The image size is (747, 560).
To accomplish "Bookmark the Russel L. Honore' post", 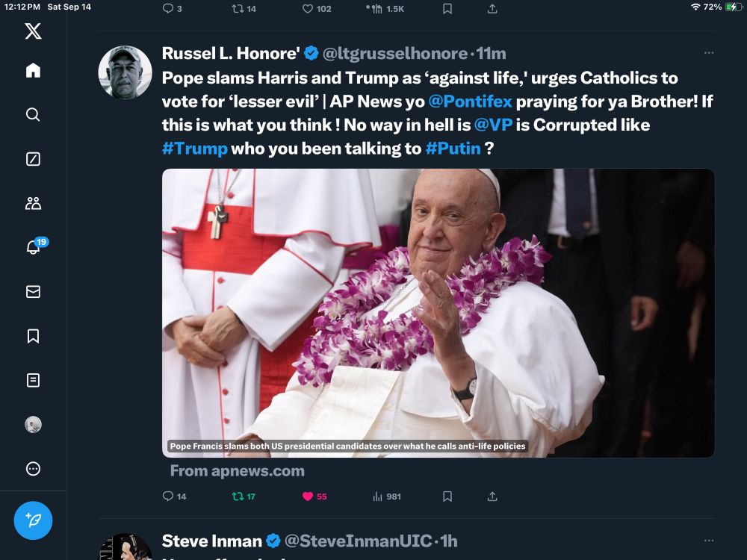I will pyautogui.click(x=447, y=497).
